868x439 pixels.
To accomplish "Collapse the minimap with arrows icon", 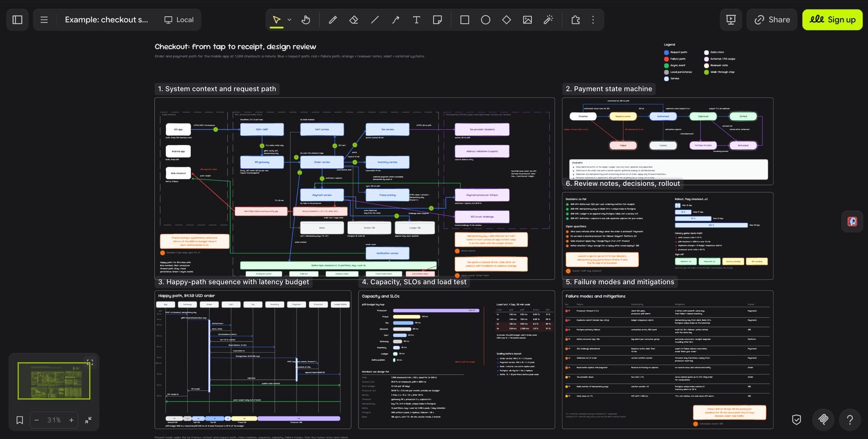I will click(88, 420).
